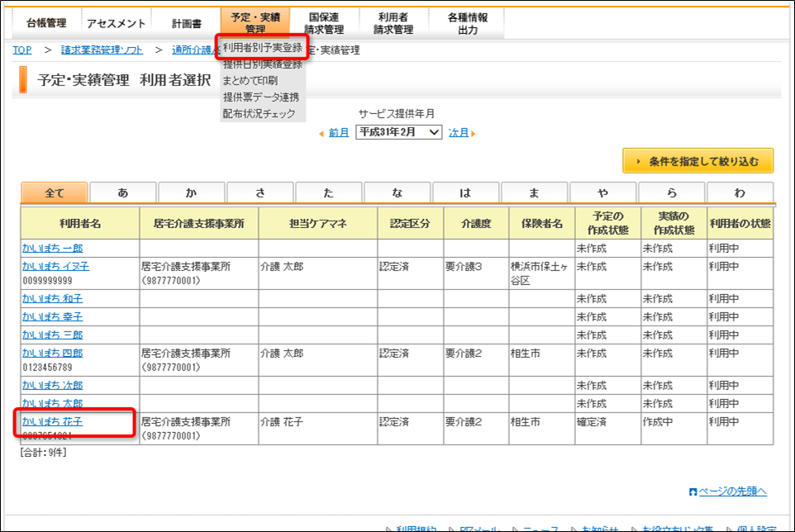
Task: Select 提供日別実績登録 menu entry
Action: coord(263,64)
